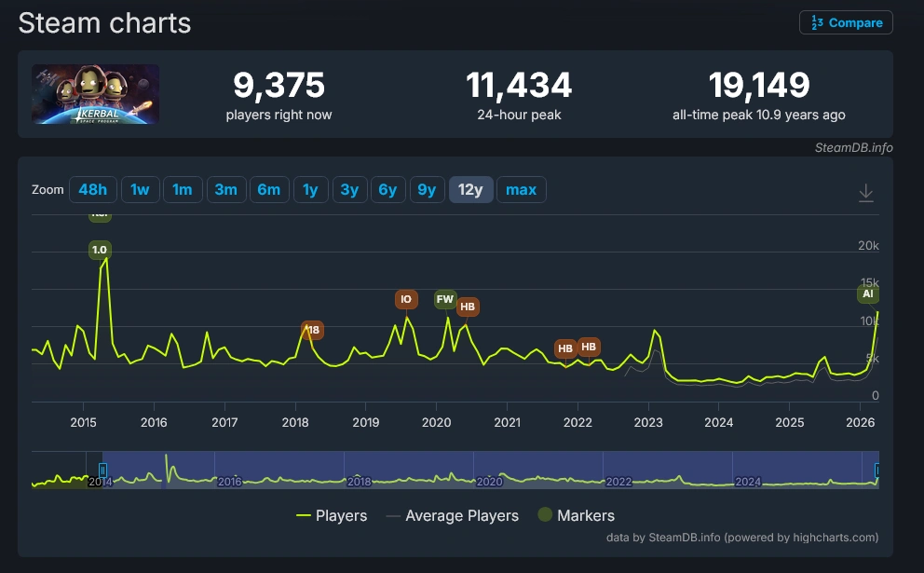Set chart zoom to 1y
Viewport: 924px width, 573px height.
point(310,190)
